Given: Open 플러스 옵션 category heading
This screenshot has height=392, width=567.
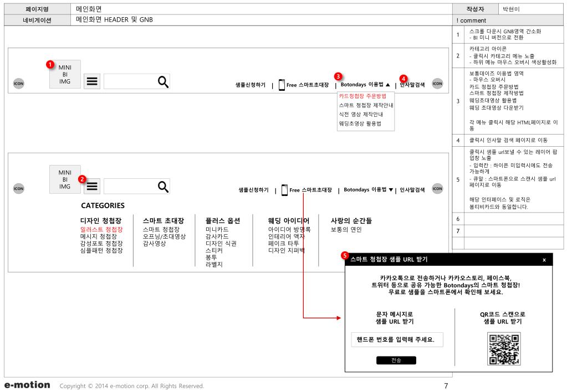Looking at the screenshot, I should [223, 221].
